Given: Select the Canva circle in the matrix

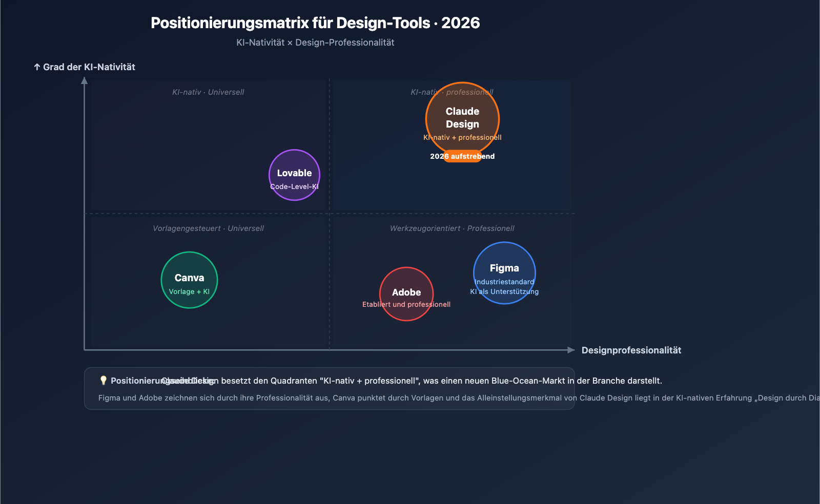Looking at the screenshot, I should pos(190,280).
